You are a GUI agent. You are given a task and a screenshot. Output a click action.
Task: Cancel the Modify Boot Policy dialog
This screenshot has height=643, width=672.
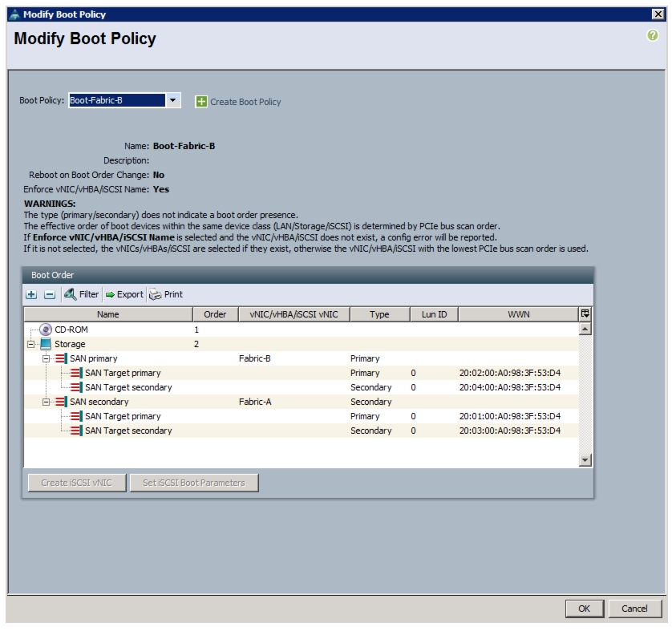point(634,609)
